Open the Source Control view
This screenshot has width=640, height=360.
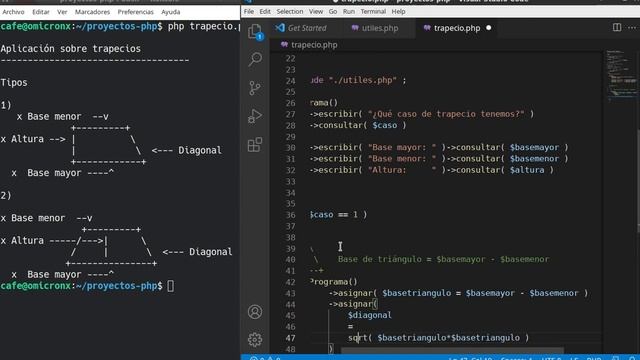pyautogui.click(x=255, y=88)
